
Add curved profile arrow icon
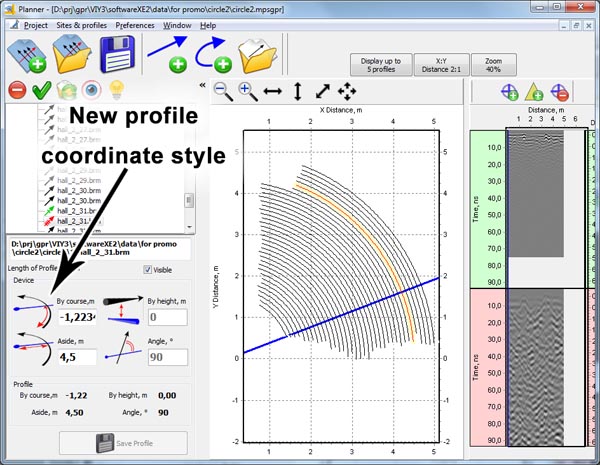214,54
